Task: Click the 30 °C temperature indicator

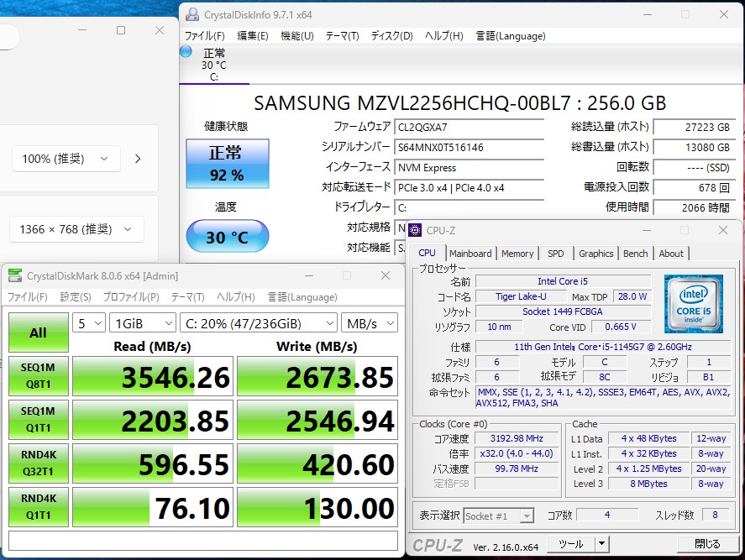Action: 227,238
